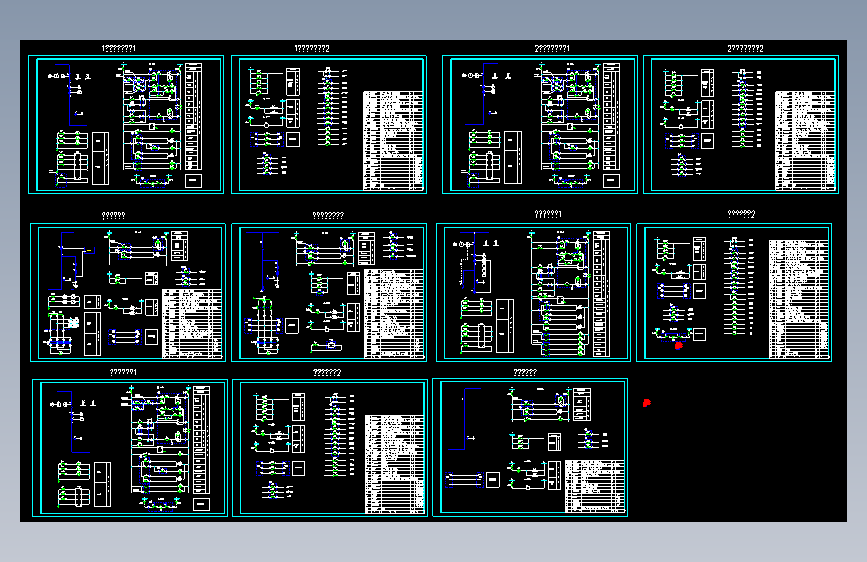Select drawing sheet under the title 1???????1
Viewport: 867px width, 562px height.
point(126,124)
